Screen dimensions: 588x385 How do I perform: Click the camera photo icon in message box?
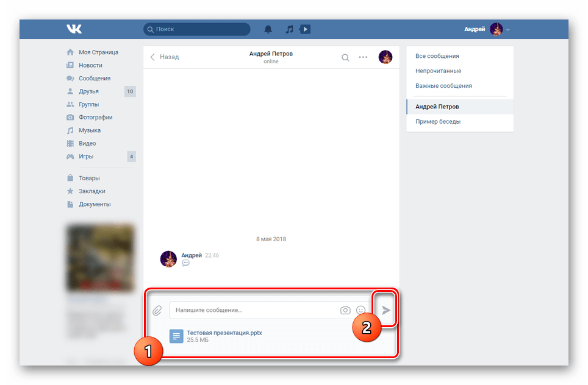click(x=345, y=310)
